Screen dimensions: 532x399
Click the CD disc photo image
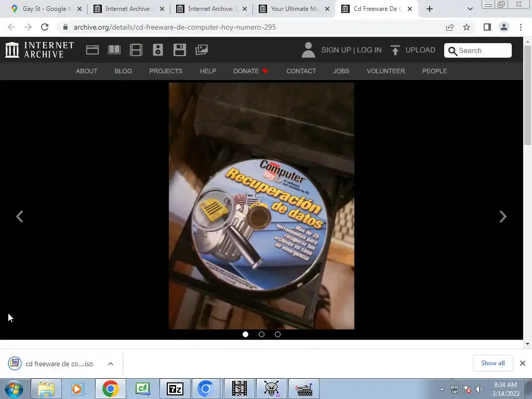tap(261, 206)
